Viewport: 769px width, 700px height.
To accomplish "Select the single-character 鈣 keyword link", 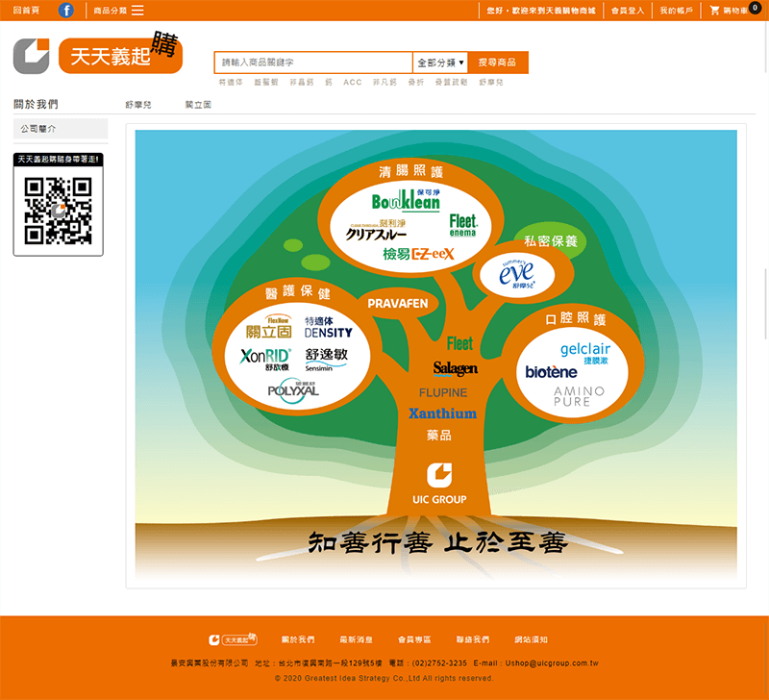I will tap(329, 82).
